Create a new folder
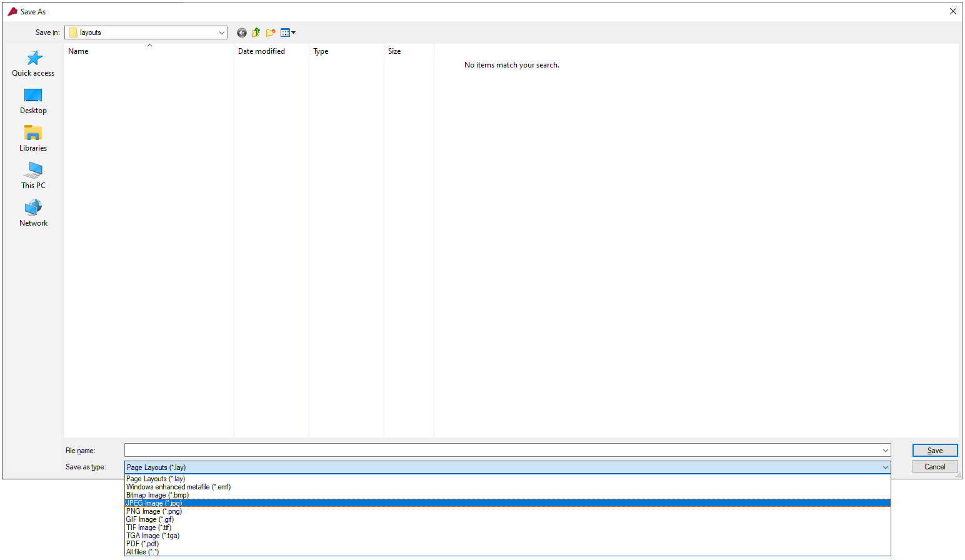The image size is (965, 560). pos(271,32)
